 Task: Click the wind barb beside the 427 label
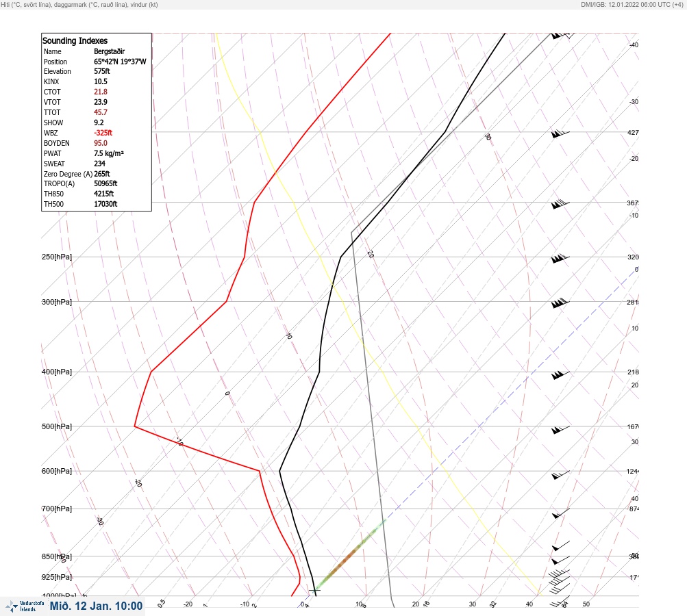[x=560, y=133]
